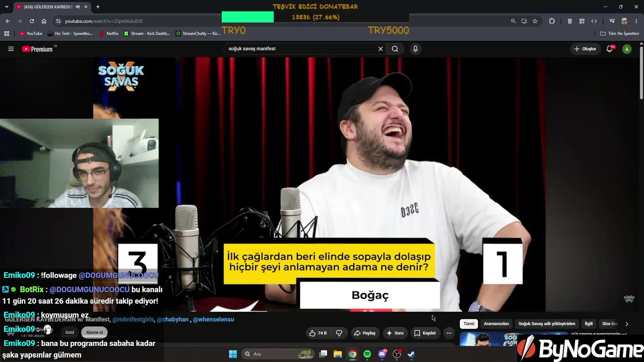Expand the Tüm Yer İşaretleri bookmarks folder
Image resolution: width=644 pixels, height=362 pixels.
pyautogui.click(x=620, y=34)
